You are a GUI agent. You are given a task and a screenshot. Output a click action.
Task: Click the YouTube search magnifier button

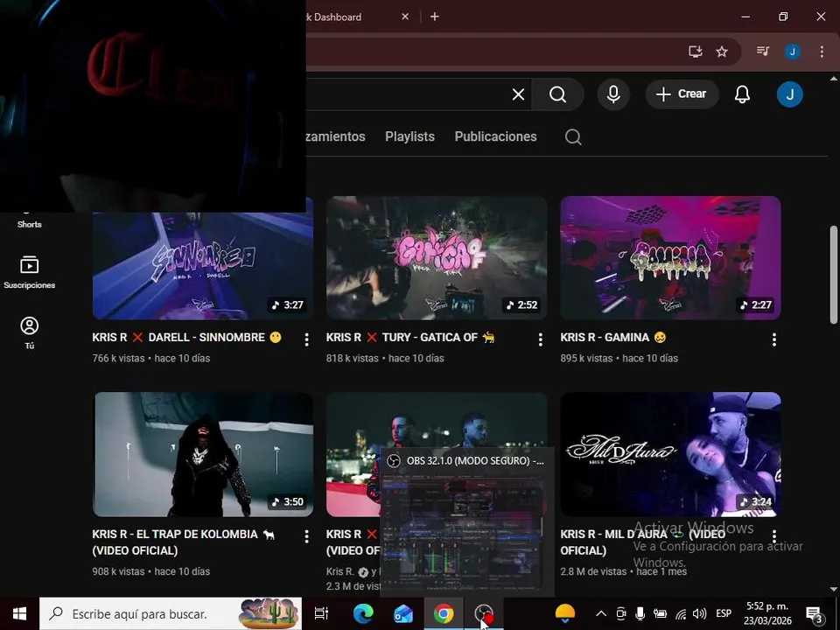tap(557, 94)
